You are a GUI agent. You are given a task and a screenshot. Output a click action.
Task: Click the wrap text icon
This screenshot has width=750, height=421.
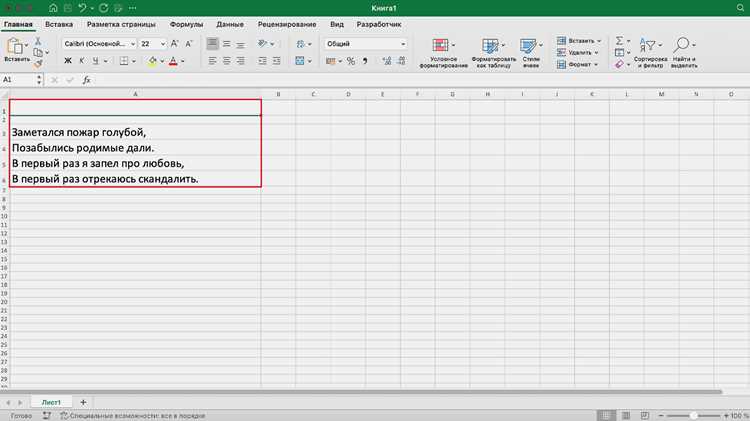[x=300, y=44]
